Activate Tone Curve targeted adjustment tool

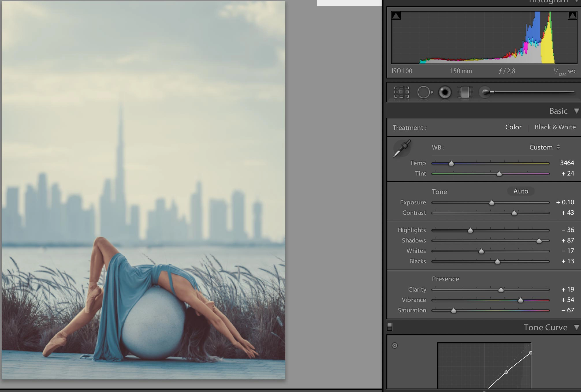[395, 346]
